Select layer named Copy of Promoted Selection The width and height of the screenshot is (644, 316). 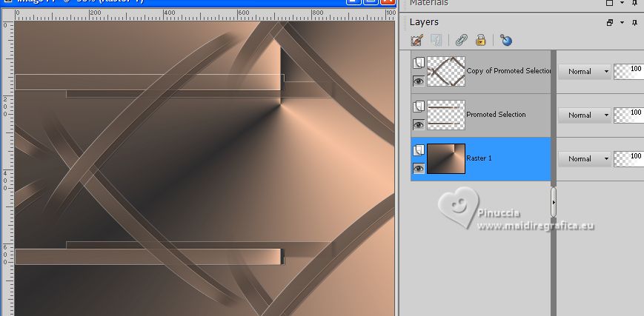pos(508,71)
